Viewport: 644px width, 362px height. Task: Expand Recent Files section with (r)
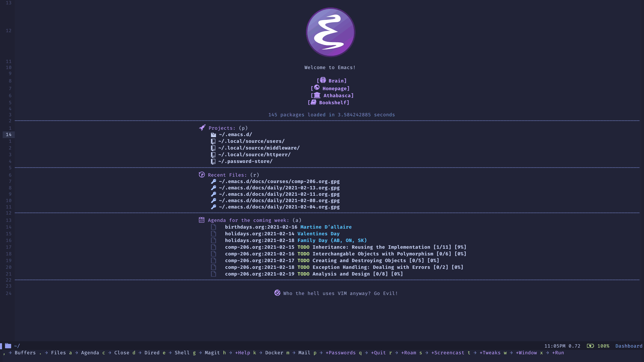point(227,175)
